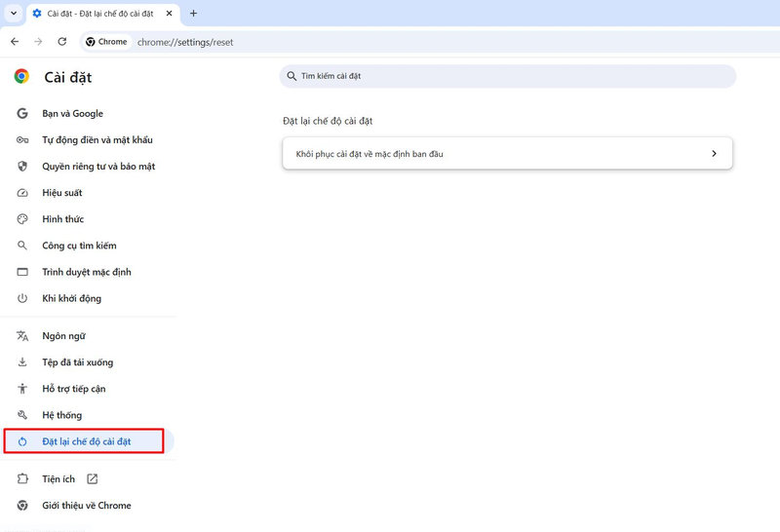Click the Google G icon
This screenshot has width=780, height=532.
22,113
